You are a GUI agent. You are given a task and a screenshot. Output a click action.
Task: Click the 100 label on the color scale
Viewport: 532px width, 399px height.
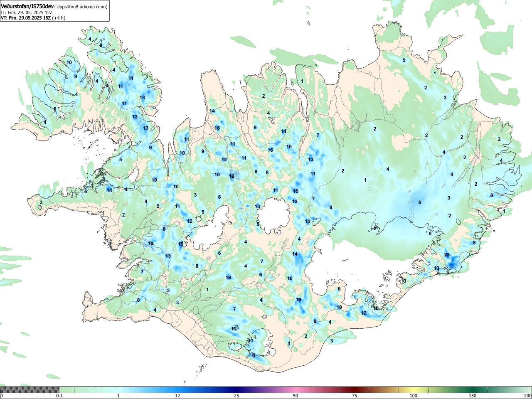coord(413,396)
